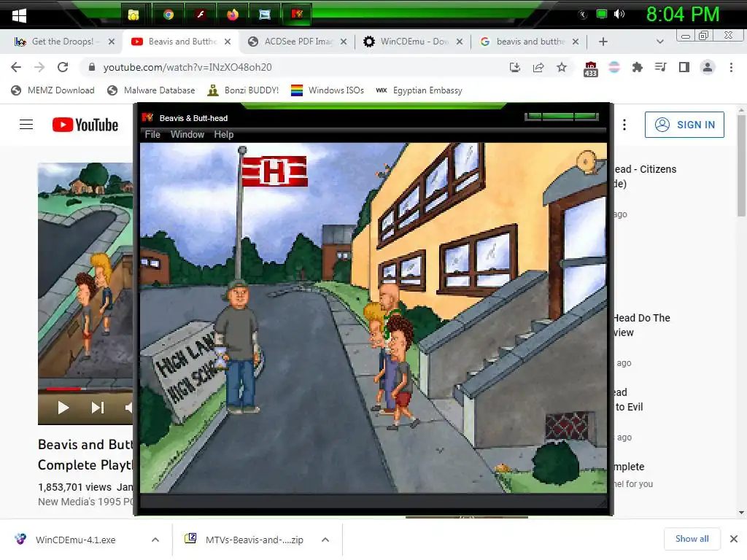Close the Beavis and Butthead YouTube tab
Image resolution: width=747 pixels, height=560 pixels.
(x=228, y=42)
